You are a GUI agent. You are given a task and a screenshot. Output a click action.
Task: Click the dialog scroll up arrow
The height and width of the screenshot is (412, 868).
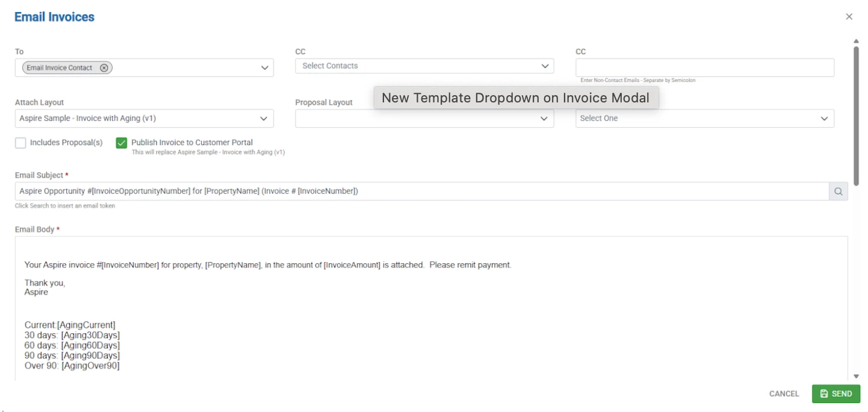pos(856,42)
